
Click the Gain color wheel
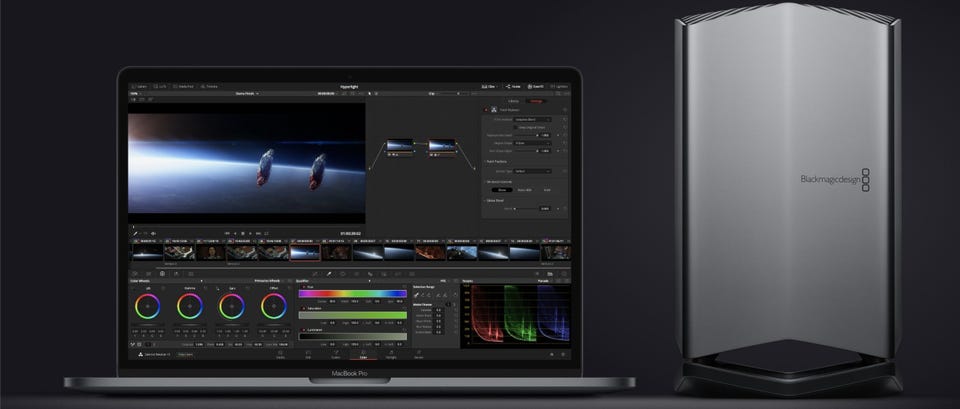tap(231, 306)
